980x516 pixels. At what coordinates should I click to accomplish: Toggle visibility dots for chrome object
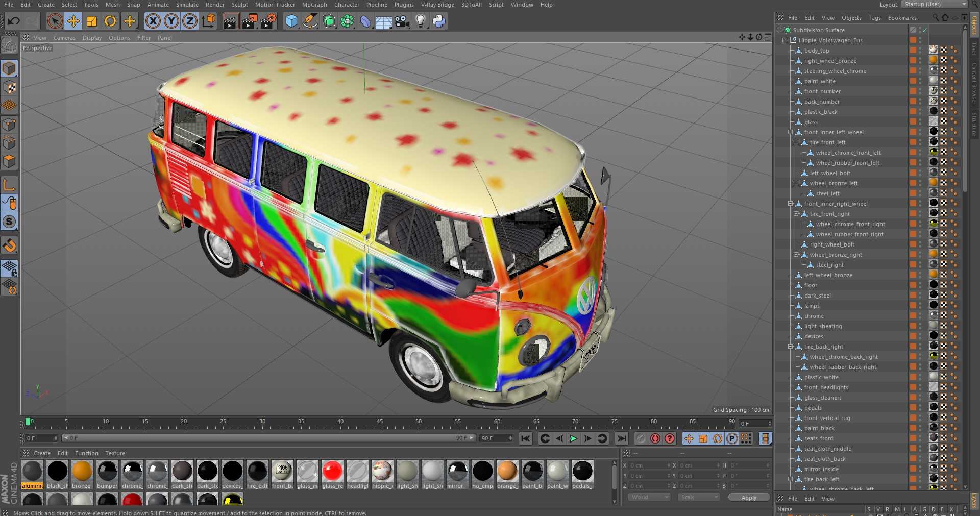[920, 316]
